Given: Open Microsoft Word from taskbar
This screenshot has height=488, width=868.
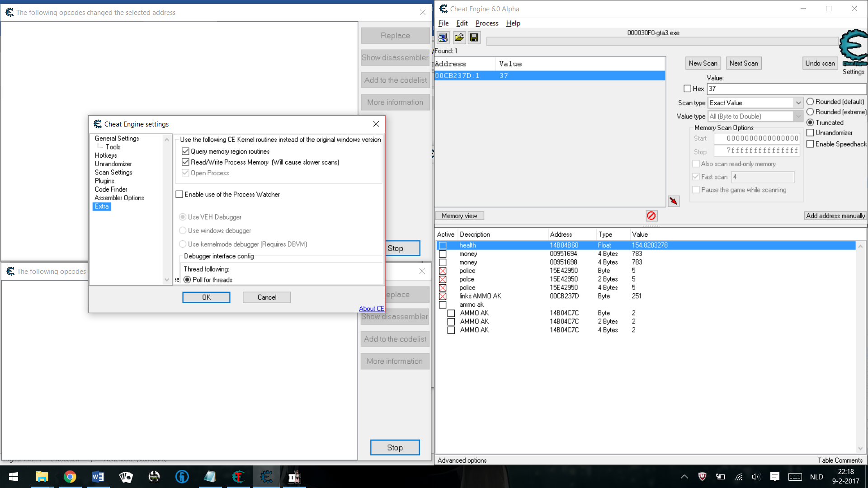Looking at the screenshot, I should coord(98,477).
